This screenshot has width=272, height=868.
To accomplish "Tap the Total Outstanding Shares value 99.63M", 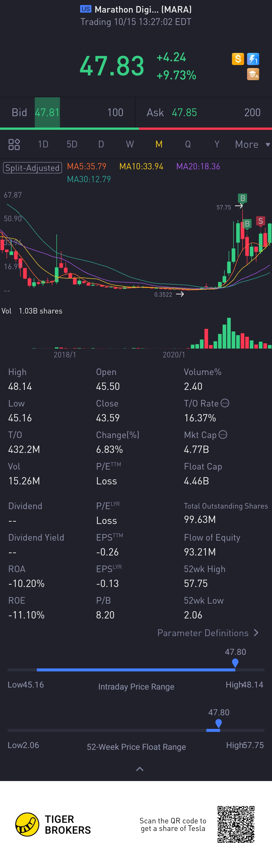I will [x=200, y=519].
